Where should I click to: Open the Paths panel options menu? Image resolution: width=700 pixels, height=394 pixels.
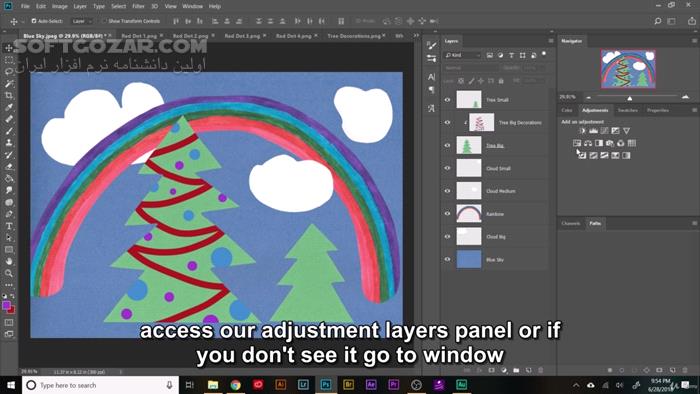[694, 223]
